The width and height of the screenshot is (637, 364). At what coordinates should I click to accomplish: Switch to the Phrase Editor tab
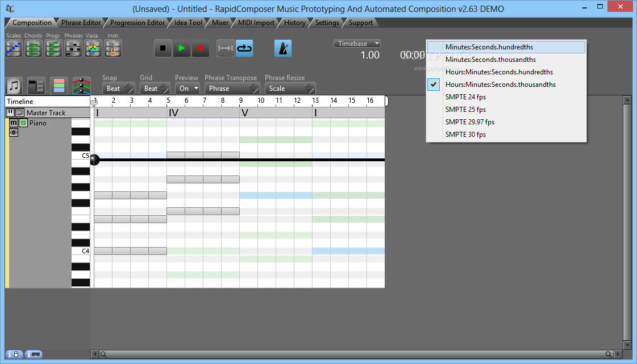(x=81, y=23)
